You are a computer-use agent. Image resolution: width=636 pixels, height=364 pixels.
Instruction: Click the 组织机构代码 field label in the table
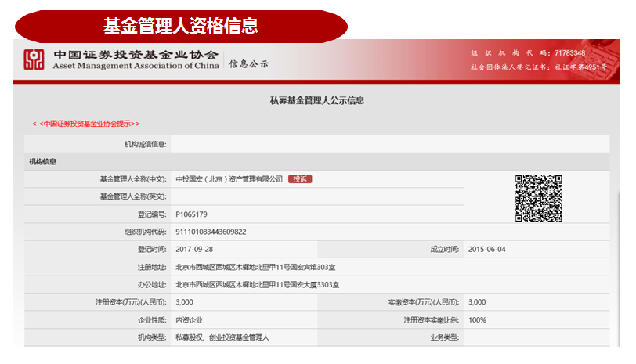point(145,232)
